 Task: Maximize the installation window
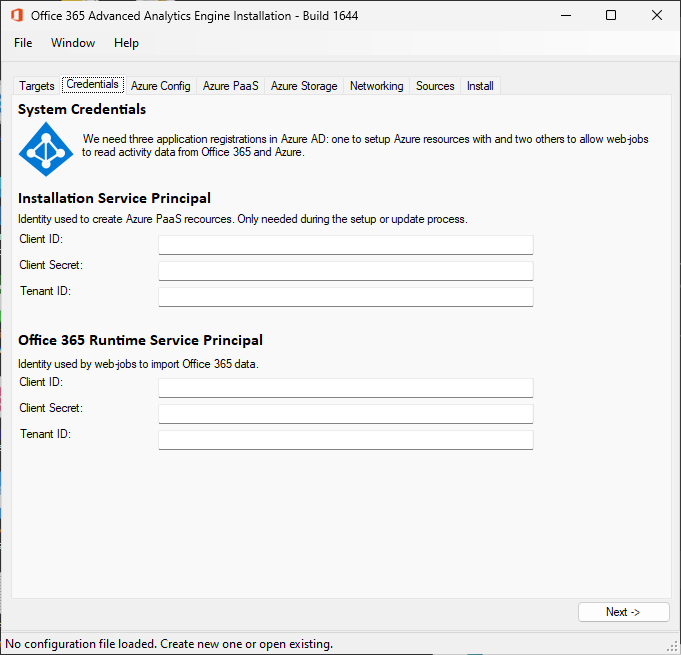point(611,16)
